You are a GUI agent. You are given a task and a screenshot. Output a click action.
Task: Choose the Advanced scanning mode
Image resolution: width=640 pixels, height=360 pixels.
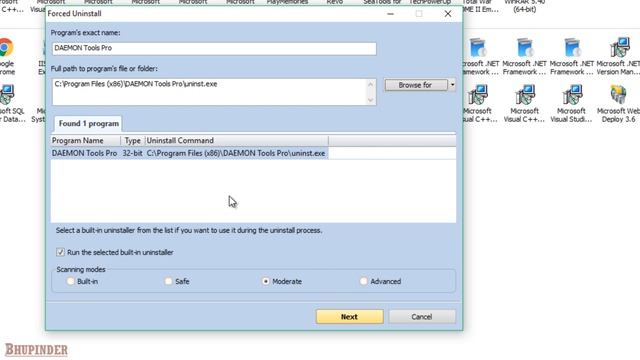click(x=363, y=281)
